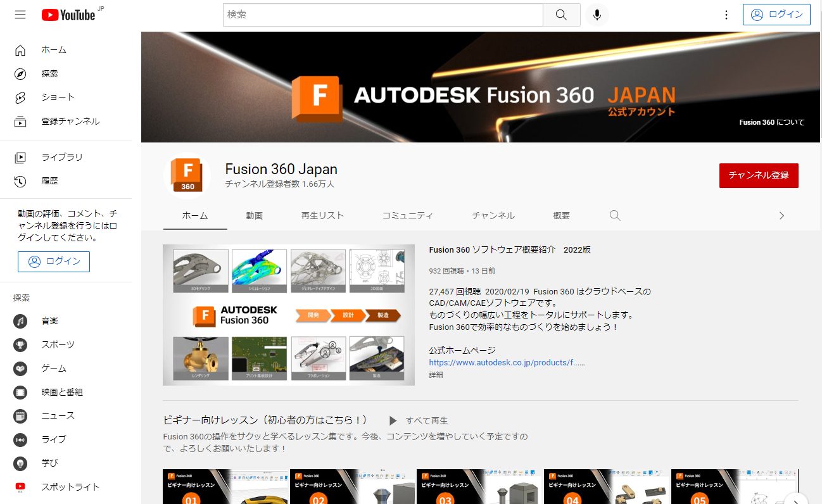Click the search magnifier icon
This screenshot has width=822, height=504.
pyautogui.click(x=561, y=15)
